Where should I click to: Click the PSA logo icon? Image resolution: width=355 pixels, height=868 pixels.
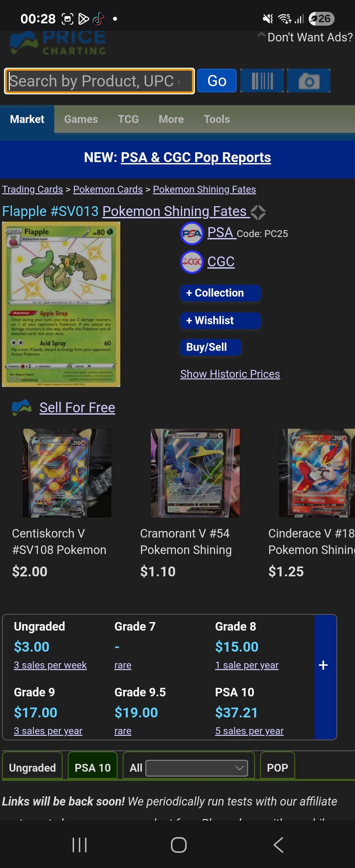coord(192,234)
